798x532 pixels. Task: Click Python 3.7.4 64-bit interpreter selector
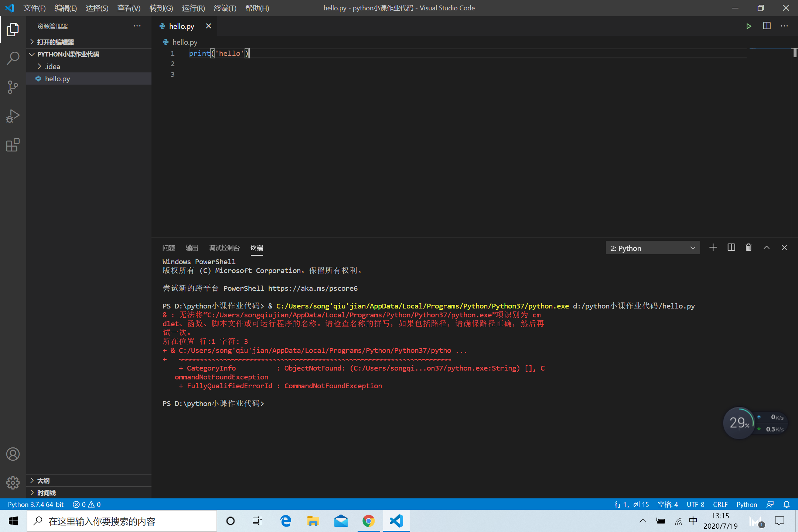pos(36,504)
